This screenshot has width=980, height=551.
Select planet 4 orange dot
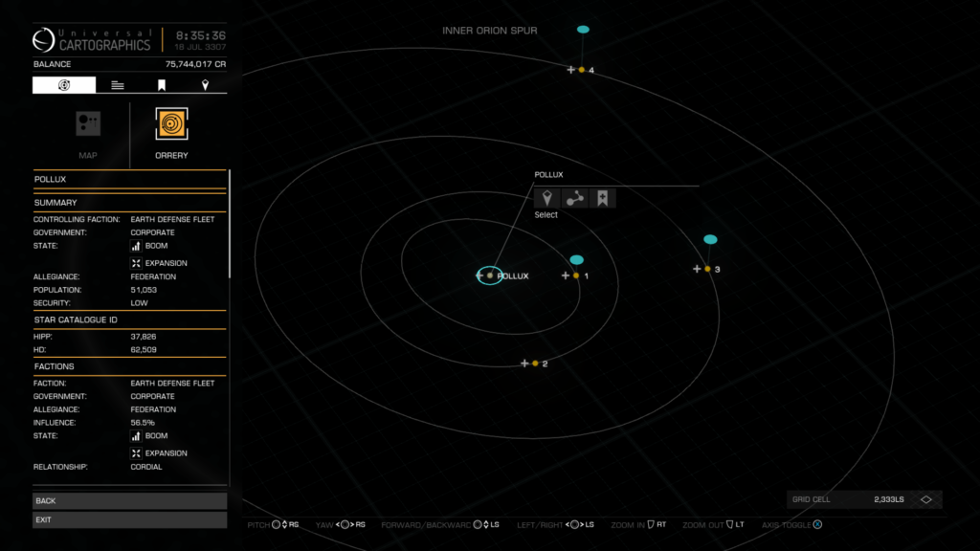(x=581, y=70)
